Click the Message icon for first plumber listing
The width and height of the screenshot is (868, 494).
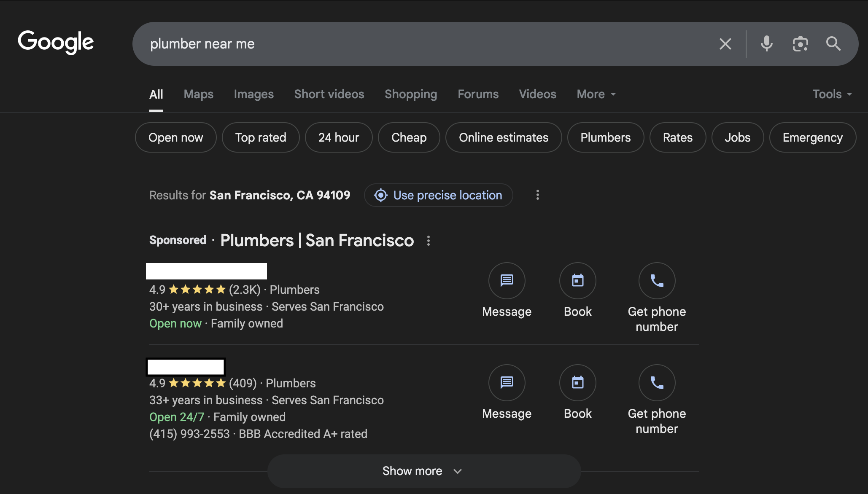(507, 281)
